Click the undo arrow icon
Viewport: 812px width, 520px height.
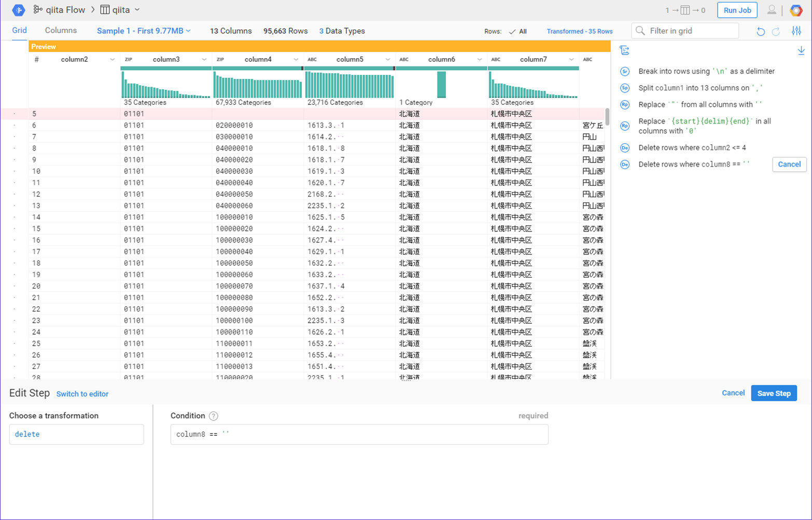[x=760, y=32]
